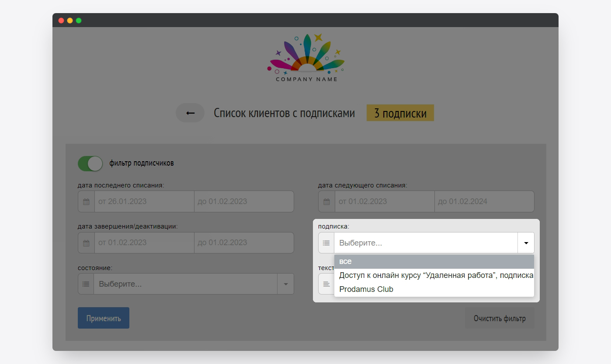This screenshot has height=364, width=611.
Task: Click calendar icon for last charge date
Action: point(86,202)
